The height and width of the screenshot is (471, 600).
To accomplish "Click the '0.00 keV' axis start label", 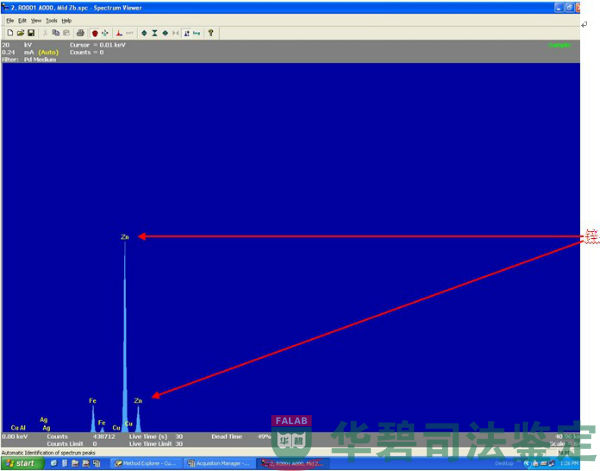I will pyautogui.click(x=15, y=437).
